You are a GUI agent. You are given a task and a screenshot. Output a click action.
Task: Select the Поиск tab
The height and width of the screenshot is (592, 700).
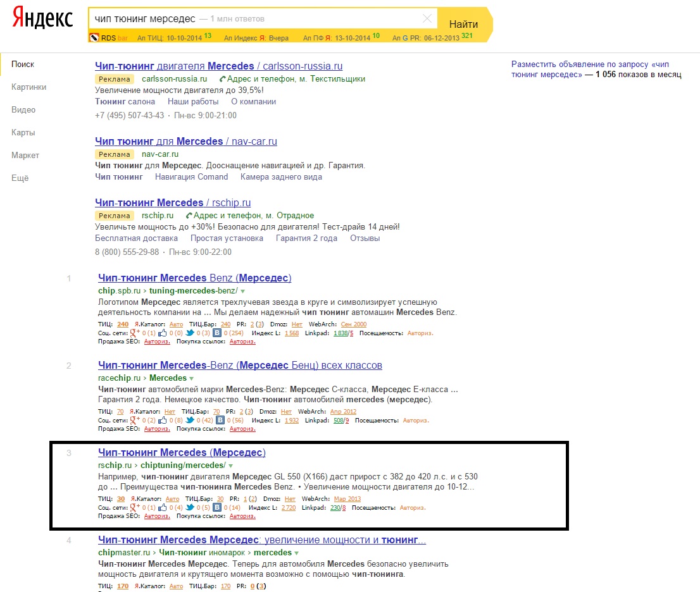tap(23, 65)
